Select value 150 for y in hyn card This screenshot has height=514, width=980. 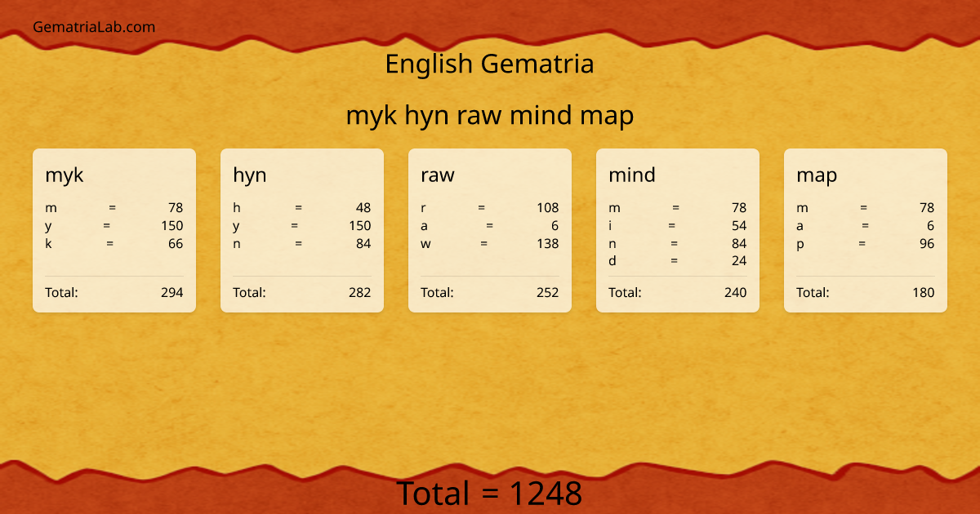click(x=360, y=226)
